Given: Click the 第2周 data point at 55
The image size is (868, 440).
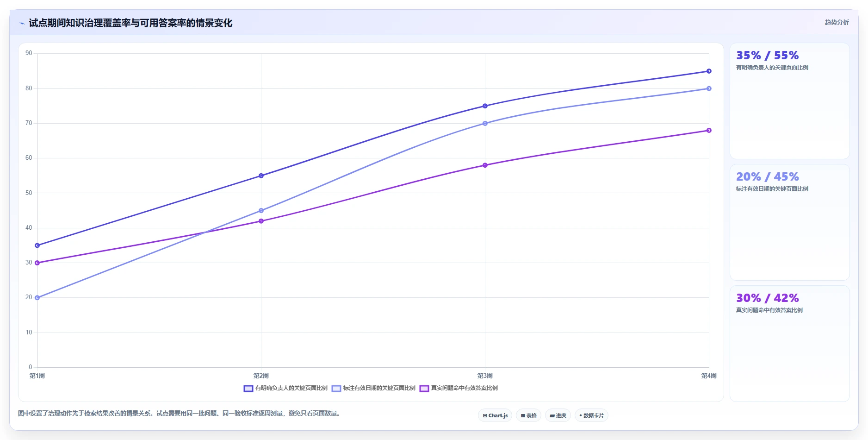Looking at the screenshot, I should 261,176.
